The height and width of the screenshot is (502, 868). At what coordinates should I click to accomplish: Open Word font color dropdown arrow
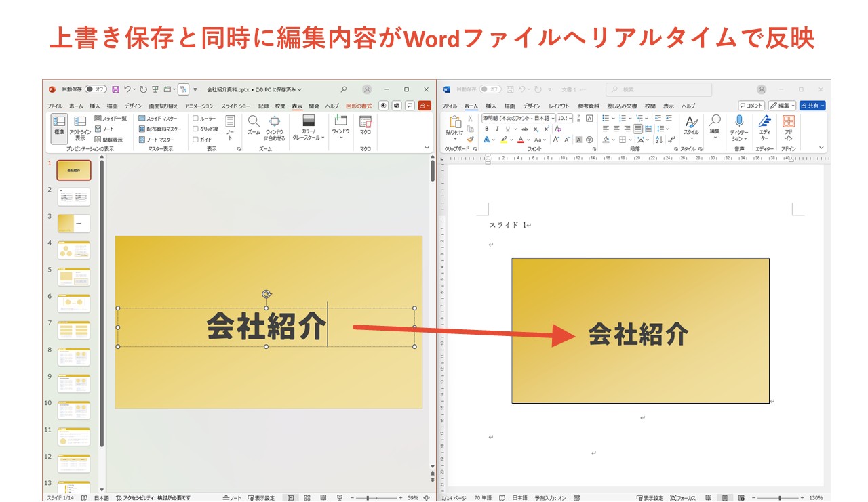528,140
